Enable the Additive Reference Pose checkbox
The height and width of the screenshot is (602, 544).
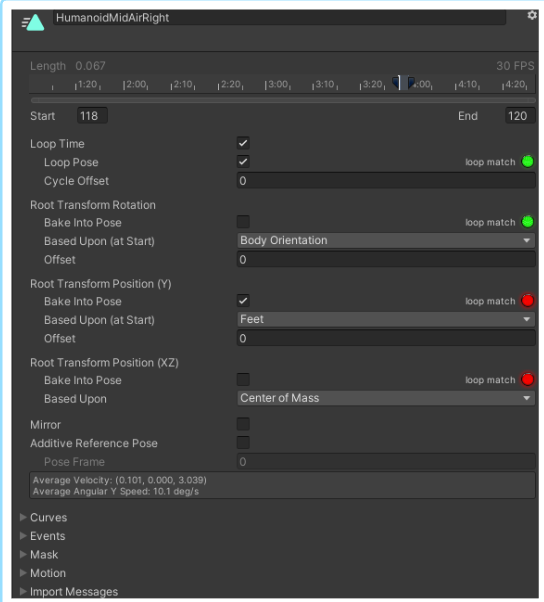coord(243,443)
